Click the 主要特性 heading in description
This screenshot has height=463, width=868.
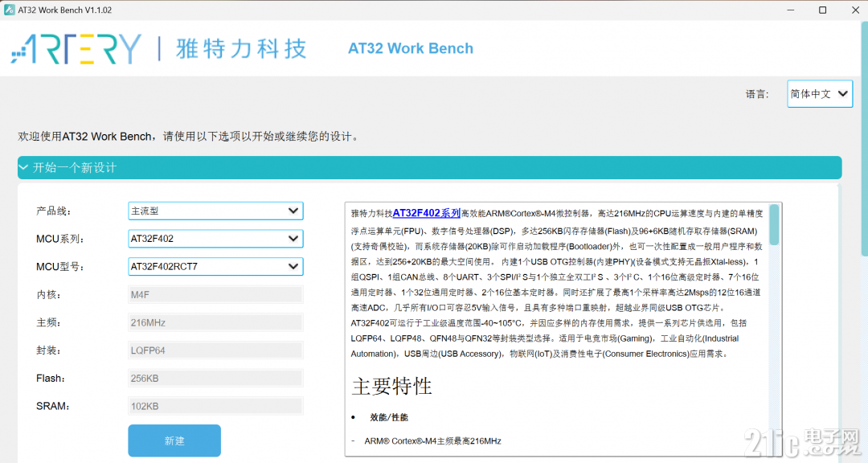click(x=391, y=387)
